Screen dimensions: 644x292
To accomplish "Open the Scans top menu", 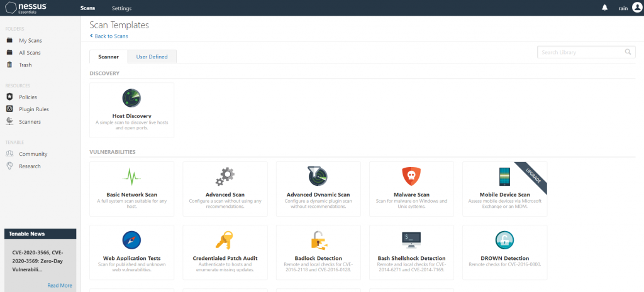I will 88,8.
